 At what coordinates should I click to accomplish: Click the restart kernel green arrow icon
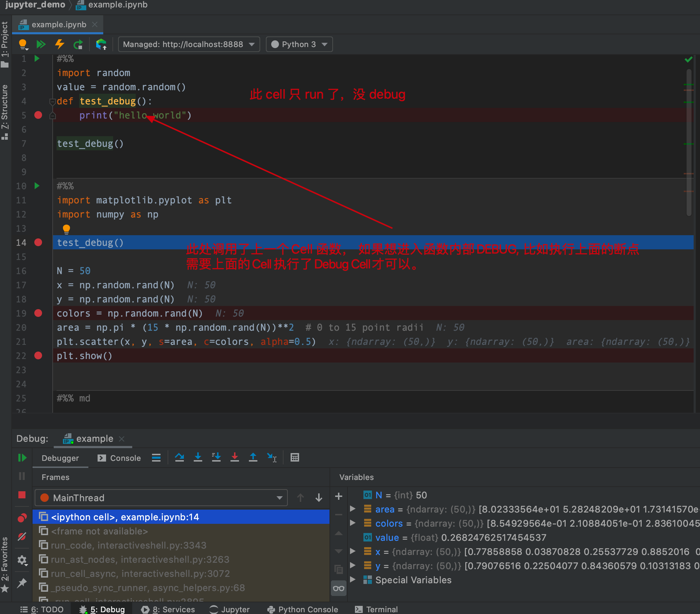point(78,44)
